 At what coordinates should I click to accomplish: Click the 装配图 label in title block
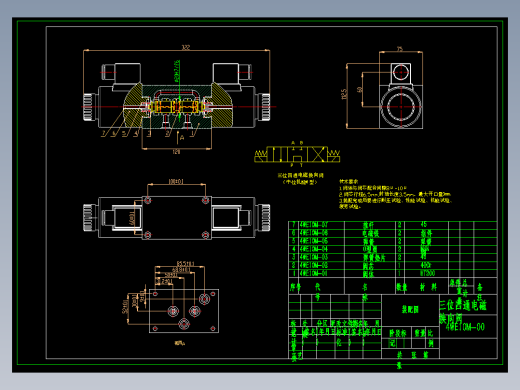(x=410, y=310)
